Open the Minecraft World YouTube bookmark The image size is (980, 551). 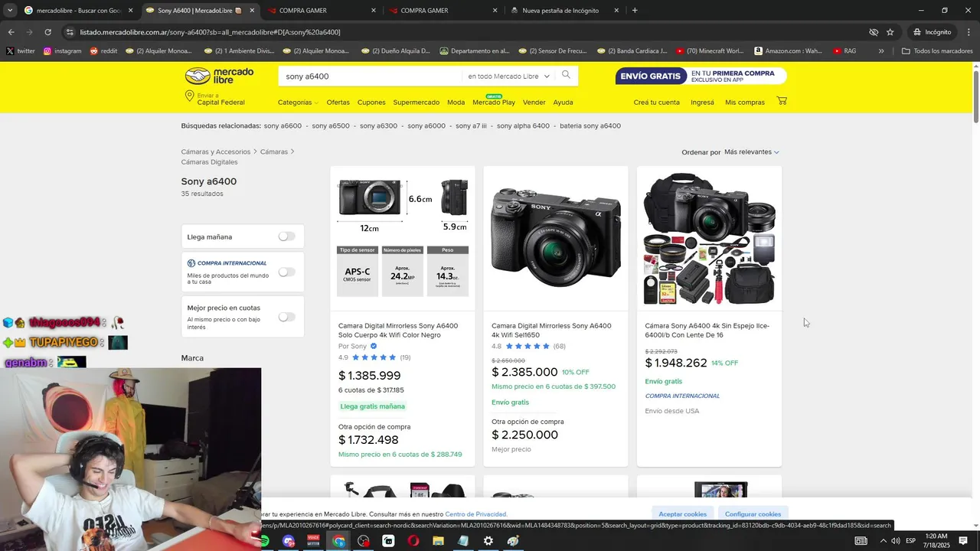point(710,51)
